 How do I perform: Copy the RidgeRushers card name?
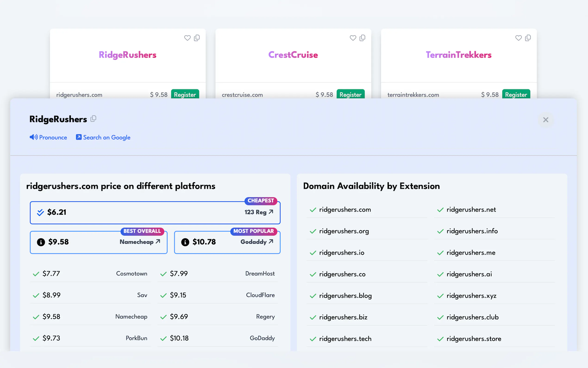click(197, 38)
